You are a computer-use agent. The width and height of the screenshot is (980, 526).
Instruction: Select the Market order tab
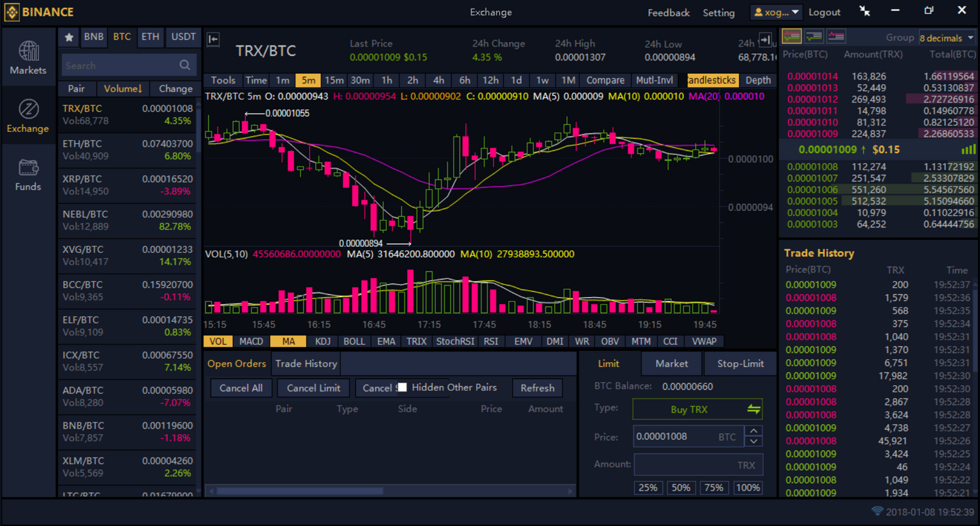671,363
